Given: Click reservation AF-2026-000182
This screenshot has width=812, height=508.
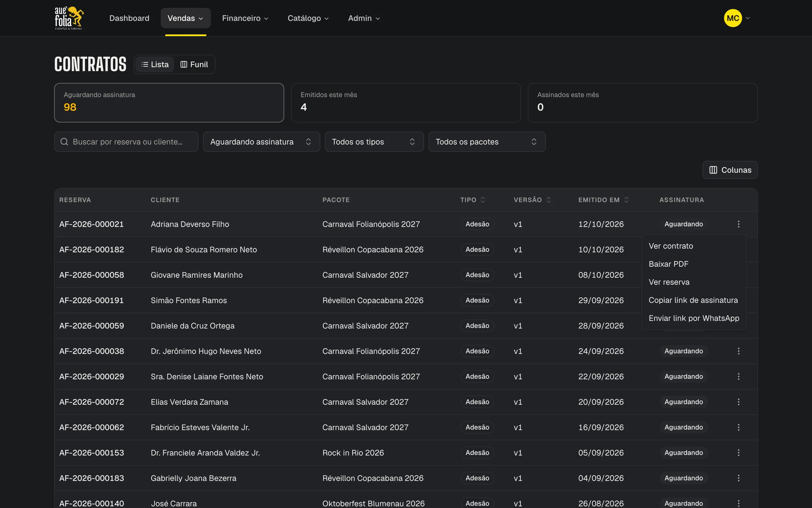Looking at the screenshot, I should [92, 250].
